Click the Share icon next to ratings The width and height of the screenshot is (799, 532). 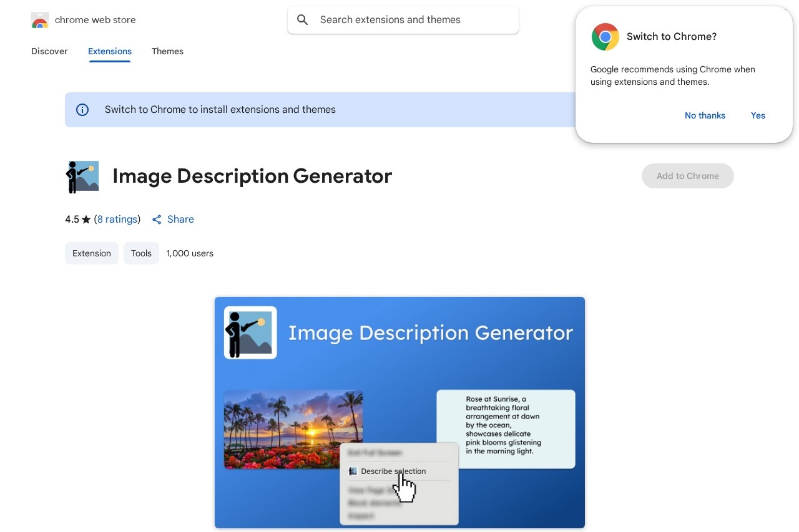coord(157,220)
